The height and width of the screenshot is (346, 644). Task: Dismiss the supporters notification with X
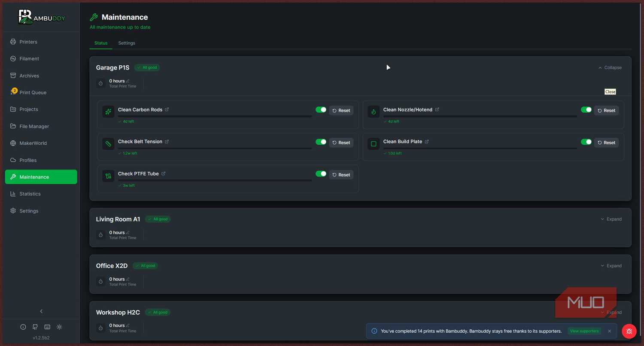click(x=609, y=331)
